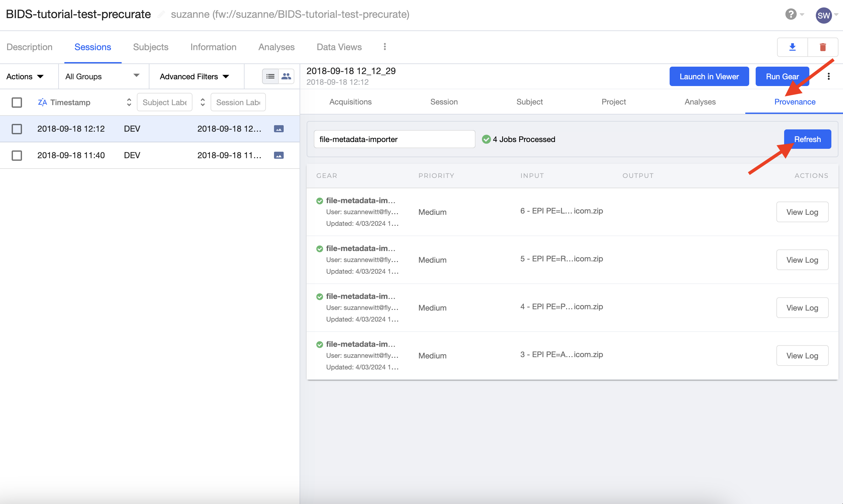
Task: Select the Provenance tab
Action: (794, 102)
